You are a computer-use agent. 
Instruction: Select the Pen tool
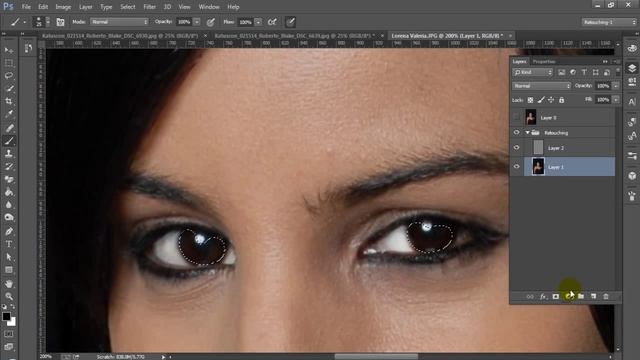click(x=9, y=231)
